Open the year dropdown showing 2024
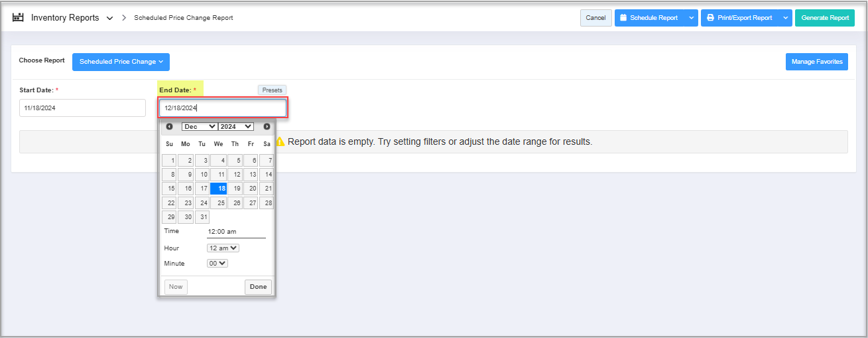This screenshot has height=338, width=868. (x=236, y=126)
